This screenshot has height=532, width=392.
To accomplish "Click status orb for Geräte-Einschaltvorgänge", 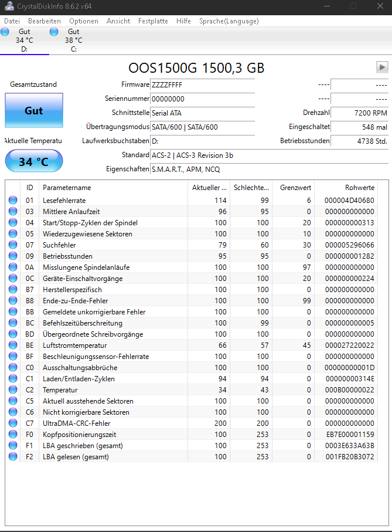I will point(13,278).
